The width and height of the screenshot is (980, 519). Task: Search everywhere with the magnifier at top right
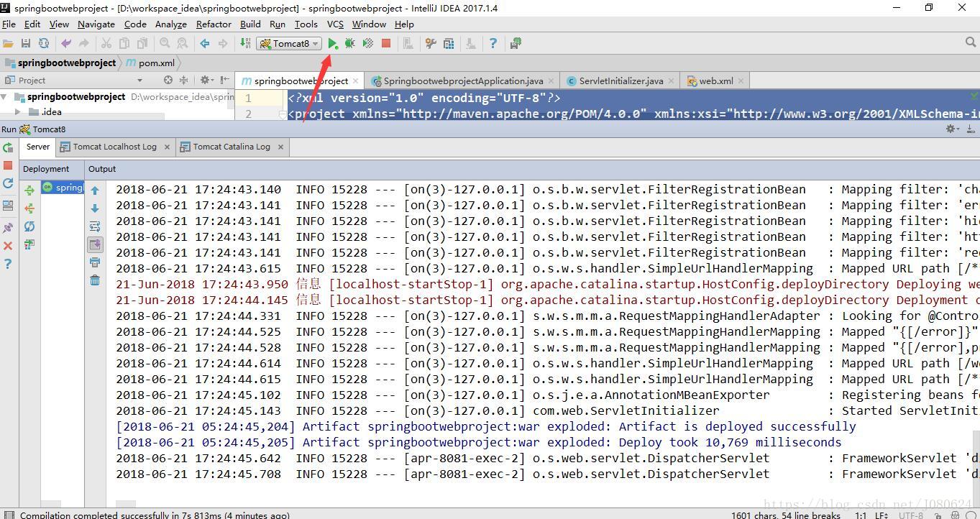(971, 43)
